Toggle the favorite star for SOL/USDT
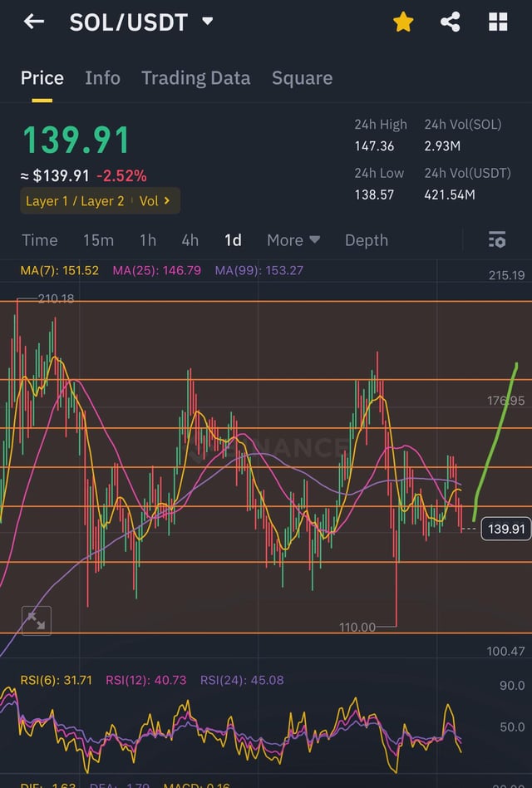This screenshot has height=788, width=532. [403, 22]
